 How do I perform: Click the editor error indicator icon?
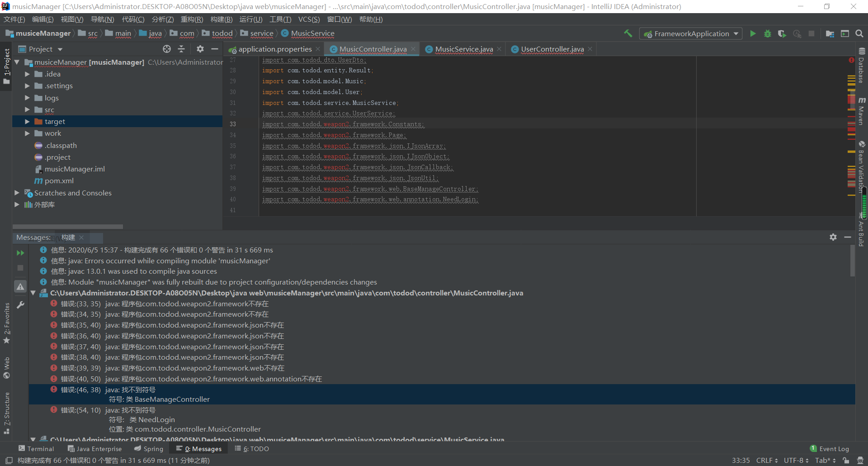pyautogui.click(x=851, y=60)
